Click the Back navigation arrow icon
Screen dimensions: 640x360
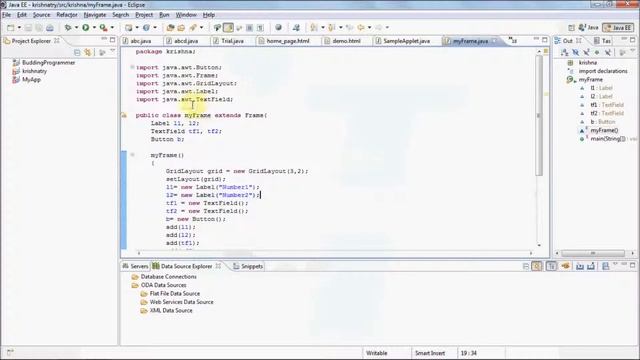[x=361, y=28]
